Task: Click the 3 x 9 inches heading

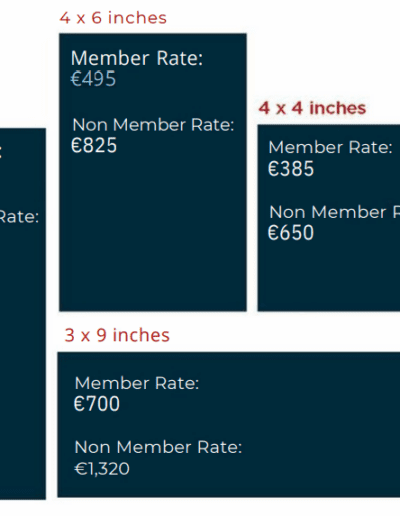Action: (x=117, y=335)
